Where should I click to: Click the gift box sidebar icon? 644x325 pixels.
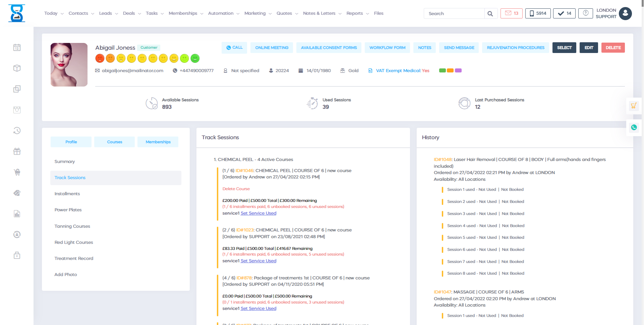tap(17, 152)
